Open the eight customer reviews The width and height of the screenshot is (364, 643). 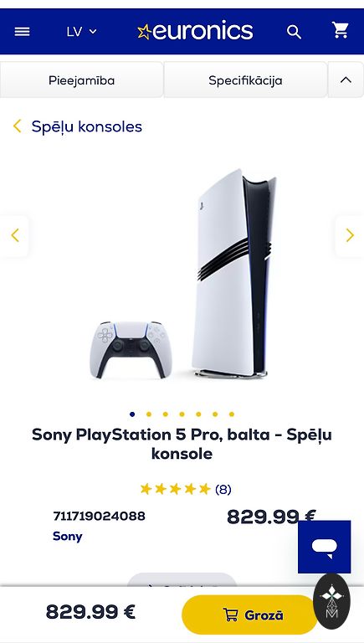[223, 489]
